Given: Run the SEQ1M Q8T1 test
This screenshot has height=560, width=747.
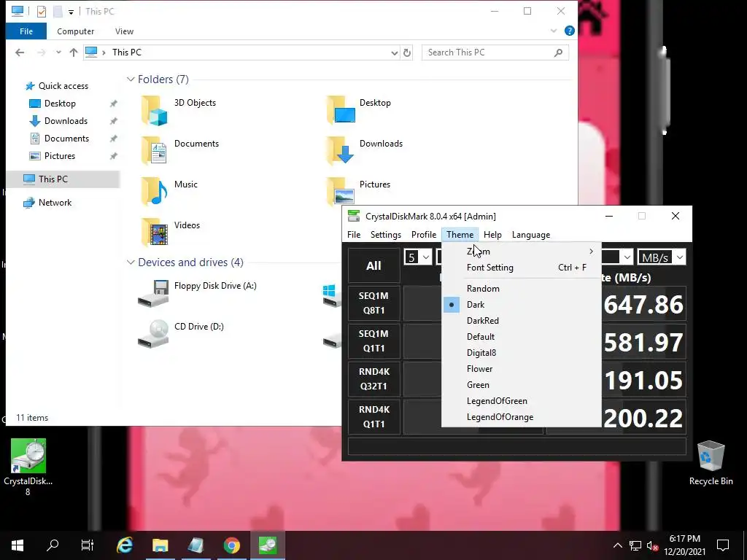Looking at the screenshot, I should pyautogui.click(x=374, y=303).
